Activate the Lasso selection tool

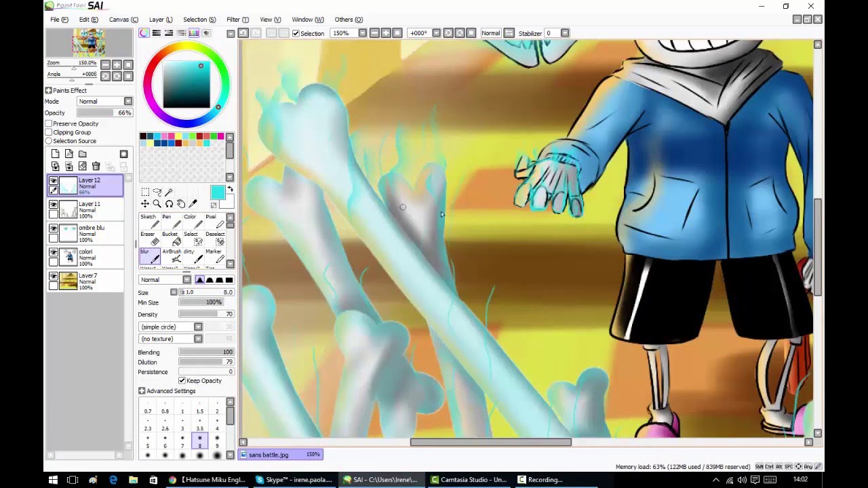click(157, 192)
